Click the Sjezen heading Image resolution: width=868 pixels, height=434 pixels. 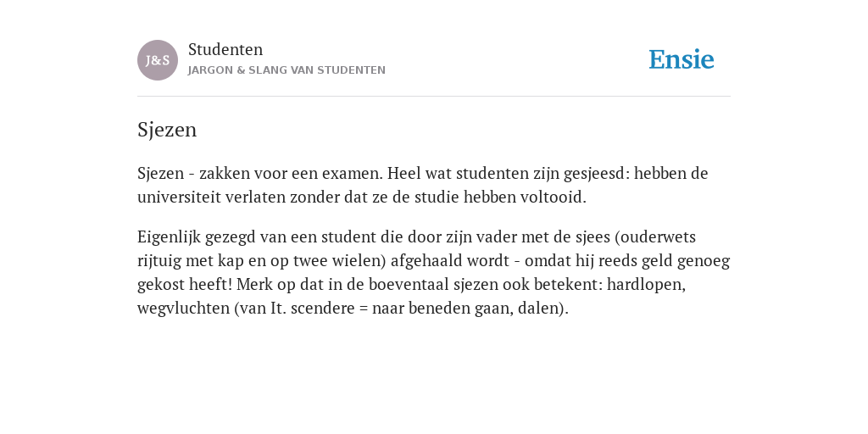(x=167, y=130)
